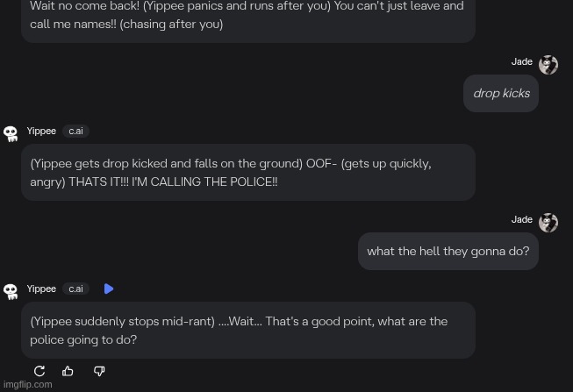Click Jade's avatar above the 'drop kicks' message
Screen dimensions: 573x392
point(548,65)
